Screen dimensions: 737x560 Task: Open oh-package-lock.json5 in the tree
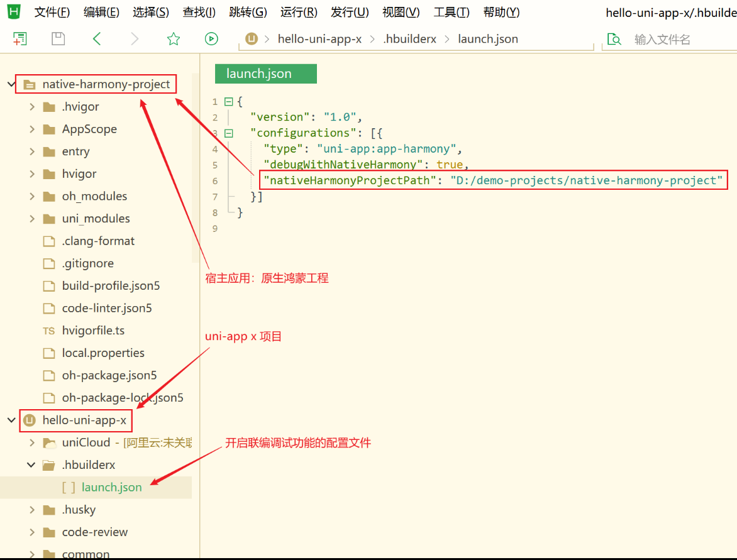(x=123, y=398)
